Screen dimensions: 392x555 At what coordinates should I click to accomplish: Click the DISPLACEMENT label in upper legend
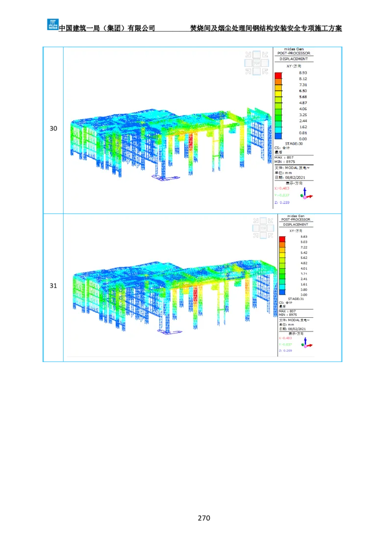tap(294, 59)
